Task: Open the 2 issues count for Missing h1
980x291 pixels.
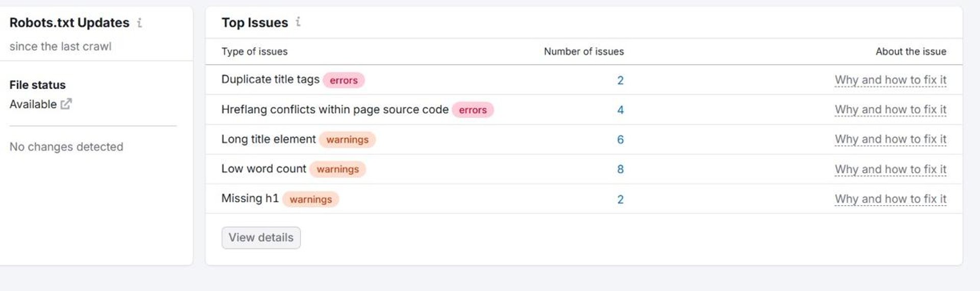Action: [620, 199]
